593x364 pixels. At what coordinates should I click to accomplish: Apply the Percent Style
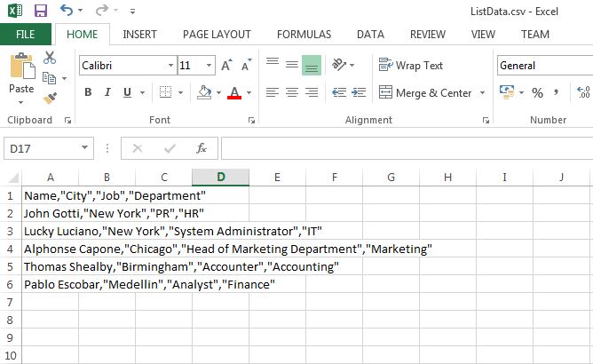point(537,92)
